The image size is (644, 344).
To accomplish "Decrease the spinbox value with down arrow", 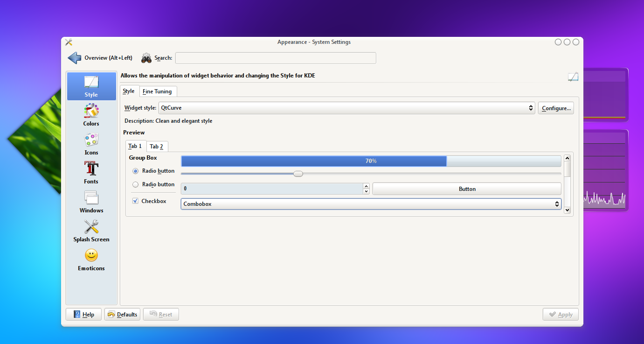I will [x=366, y=191].
